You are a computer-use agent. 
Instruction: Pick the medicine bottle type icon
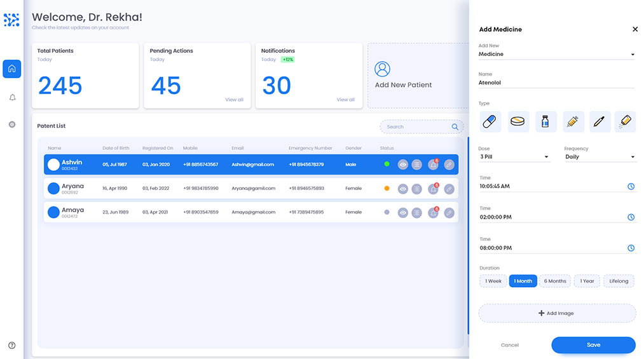click(545, 121)
